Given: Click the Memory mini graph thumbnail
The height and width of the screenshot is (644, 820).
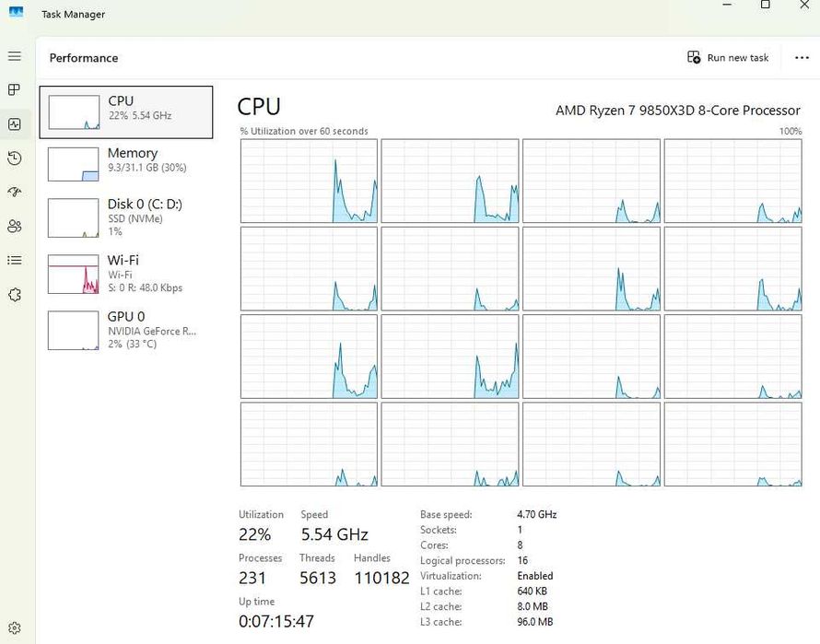Looking at the screenshot, I should pos(73,164).
